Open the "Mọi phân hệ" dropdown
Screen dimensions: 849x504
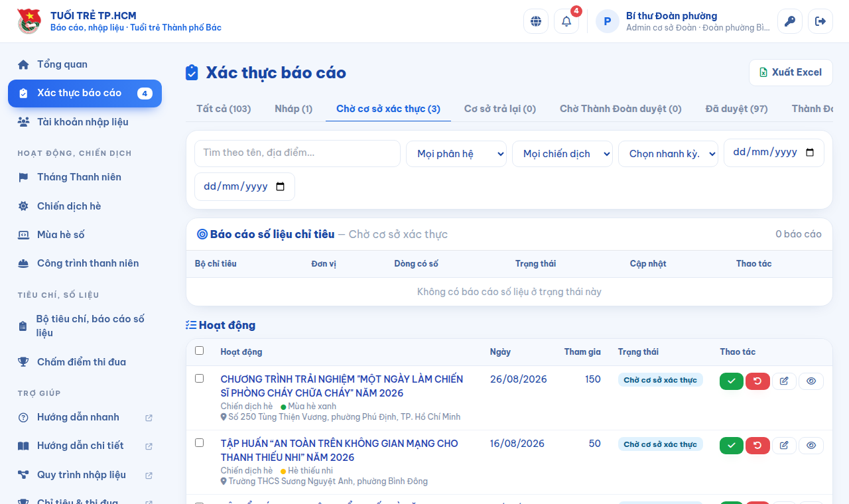point(456,154)
